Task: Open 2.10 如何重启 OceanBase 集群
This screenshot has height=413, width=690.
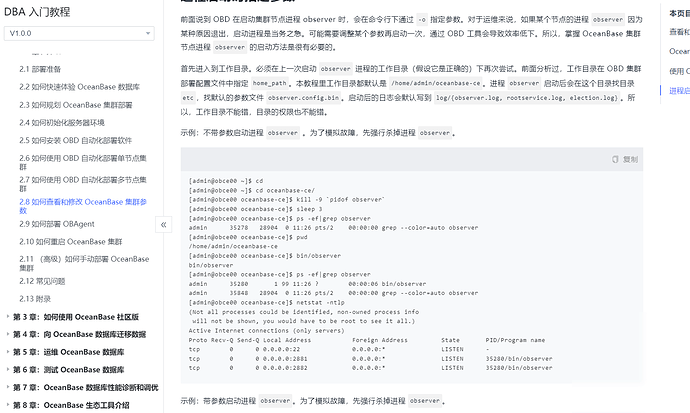Action: coord(71,241)
